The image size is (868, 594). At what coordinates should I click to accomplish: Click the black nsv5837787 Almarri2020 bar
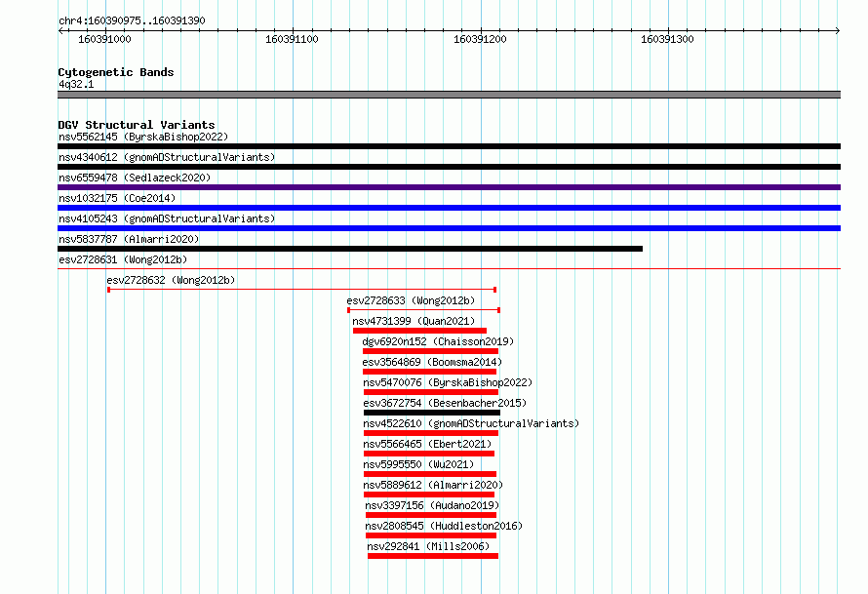point(350,249)
